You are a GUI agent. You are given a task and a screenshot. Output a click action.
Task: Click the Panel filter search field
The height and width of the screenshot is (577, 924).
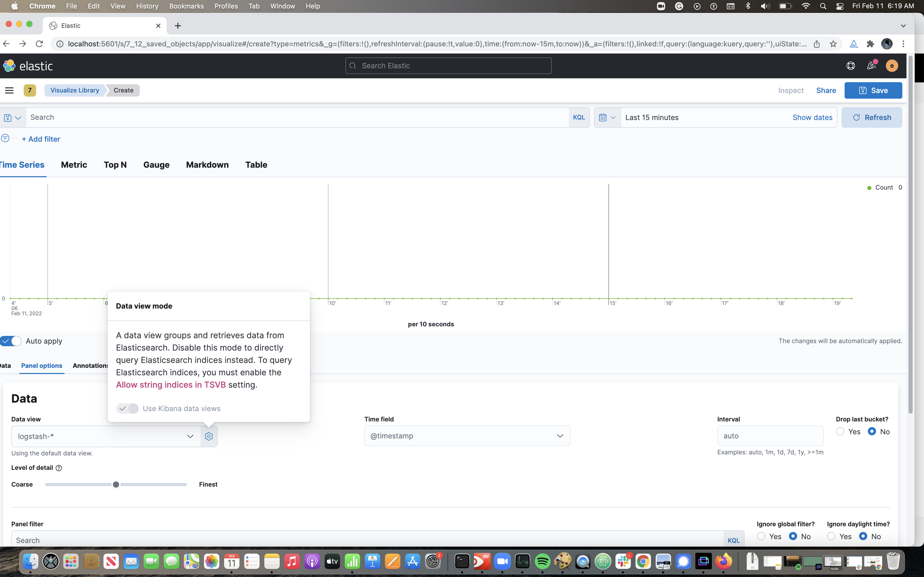pyautogui.click(x=191, y=540)
